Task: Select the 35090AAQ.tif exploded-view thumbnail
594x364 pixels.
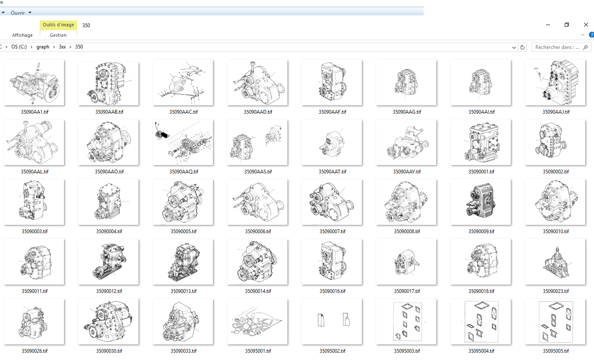Action: click(x=183, y=142)
